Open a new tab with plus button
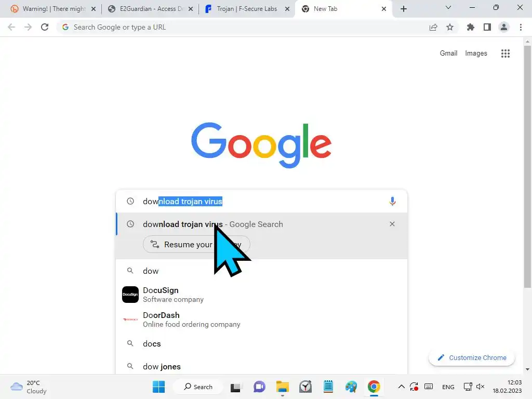This screenshot has height=399, width=532. pyautogui.click(x=403, y=9)
